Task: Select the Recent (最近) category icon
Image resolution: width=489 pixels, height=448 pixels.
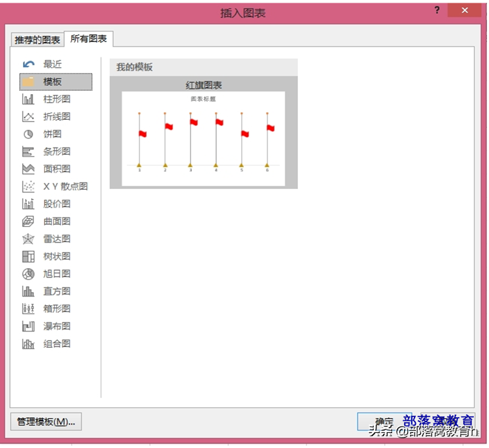Action: click(x=28, y=64)
